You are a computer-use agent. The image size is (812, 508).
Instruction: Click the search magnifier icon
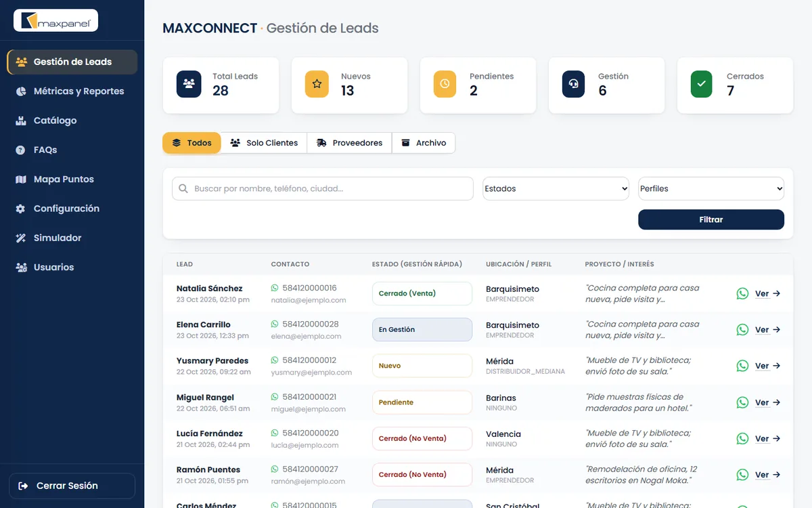183,189
